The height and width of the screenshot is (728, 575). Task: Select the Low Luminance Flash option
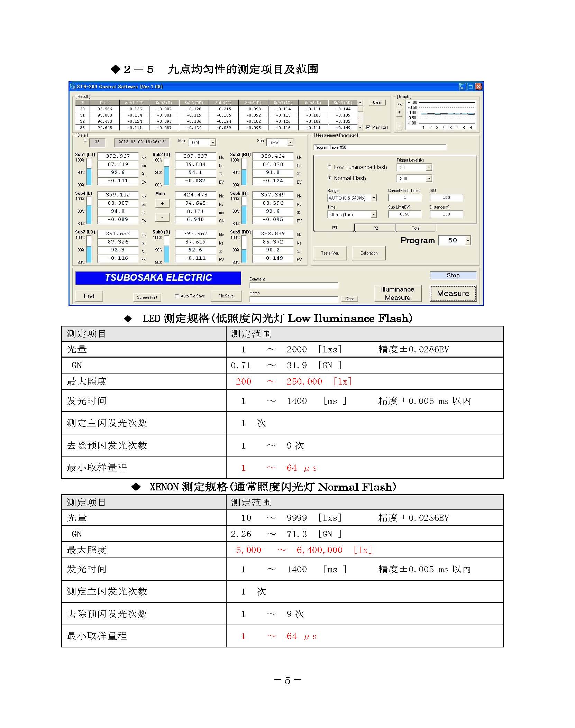coord(330,167)
